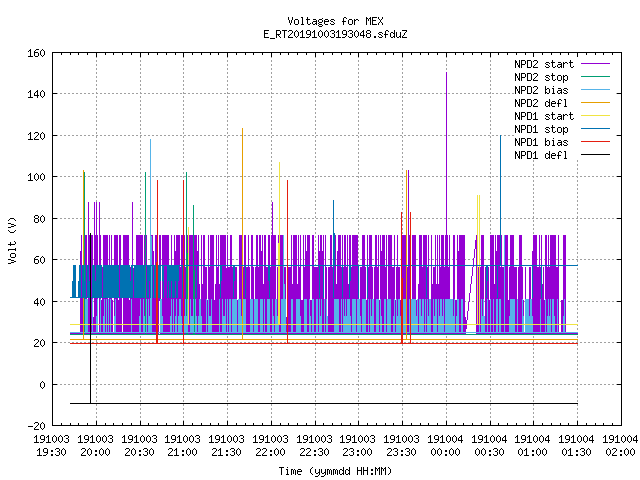
Task: Click the 191003 23:30 x-axis tick label
Action: click(402, 446)
